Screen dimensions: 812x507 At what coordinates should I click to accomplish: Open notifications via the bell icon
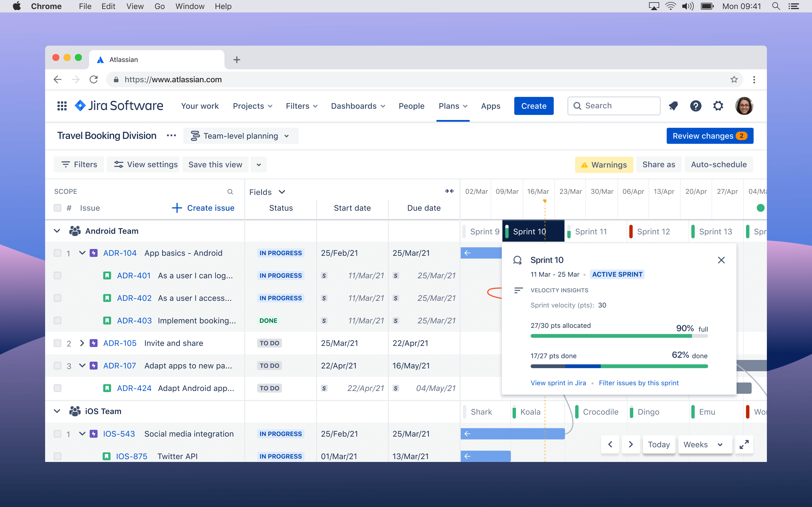click(673, 106)
